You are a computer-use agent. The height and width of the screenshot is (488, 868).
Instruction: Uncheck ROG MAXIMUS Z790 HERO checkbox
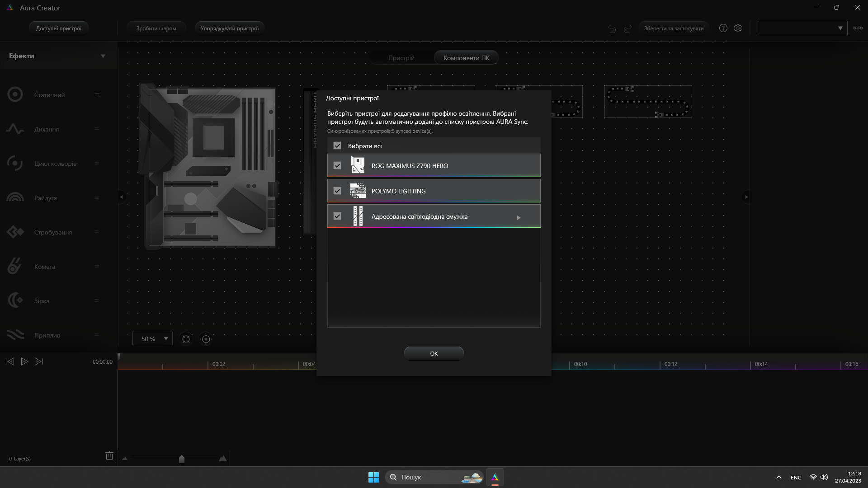coord(337,165)
